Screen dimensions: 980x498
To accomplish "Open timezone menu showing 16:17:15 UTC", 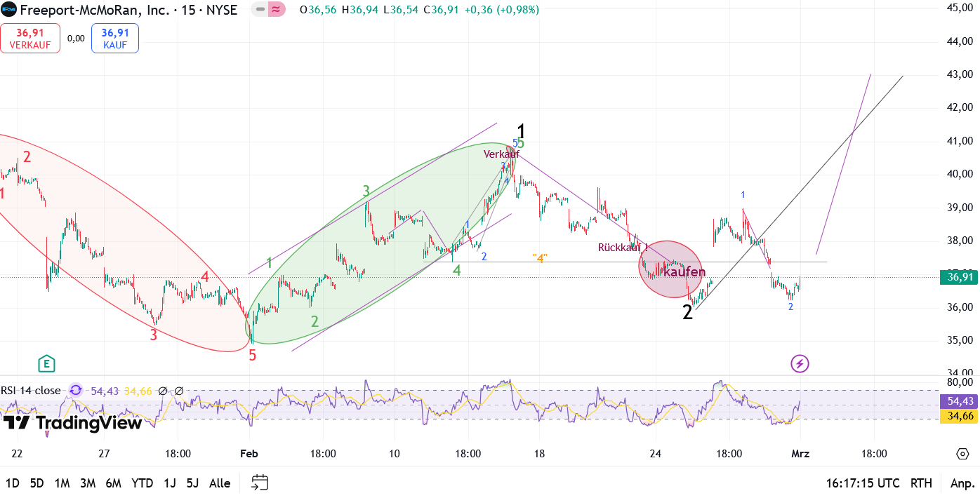I will click(863, 483).
